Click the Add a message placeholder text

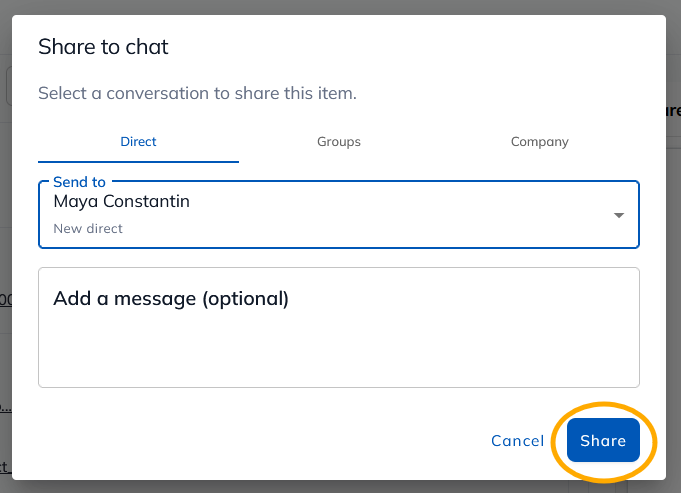[171, 299]
